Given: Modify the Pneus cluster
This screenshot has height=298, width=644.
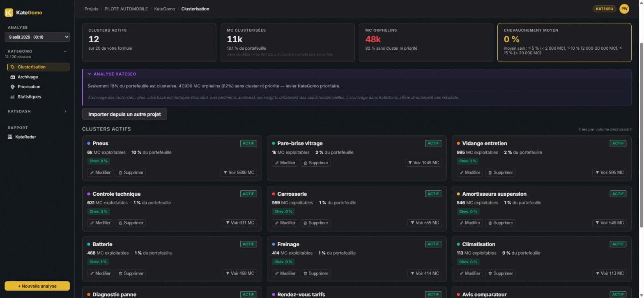Looking at the screenshot, I should tap(100, 172).
